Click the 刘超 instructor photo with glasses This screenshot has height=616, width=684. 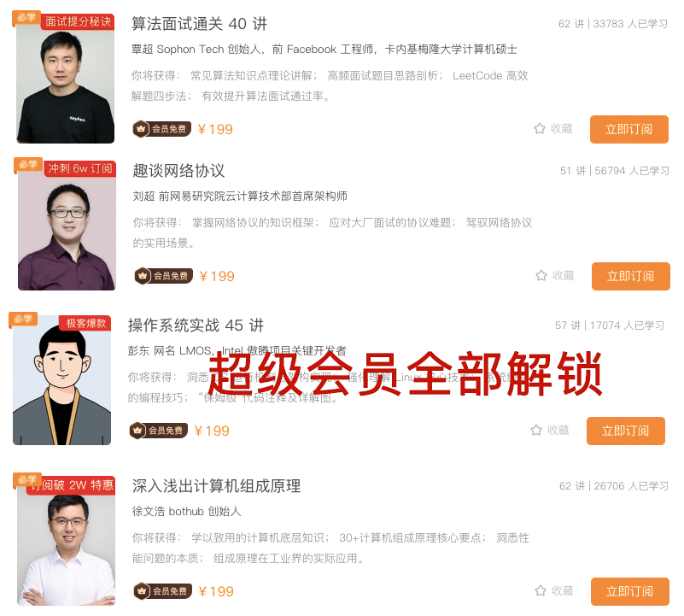67,226
